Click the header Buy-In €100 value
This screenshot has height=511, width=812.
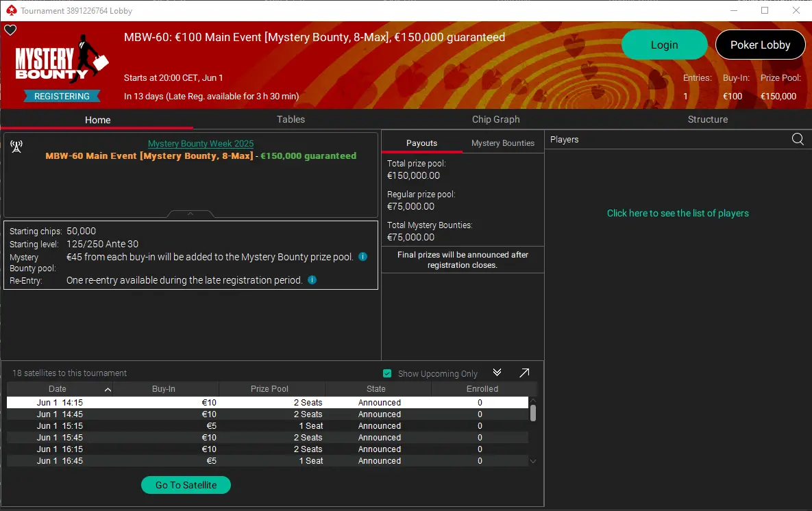733,97
